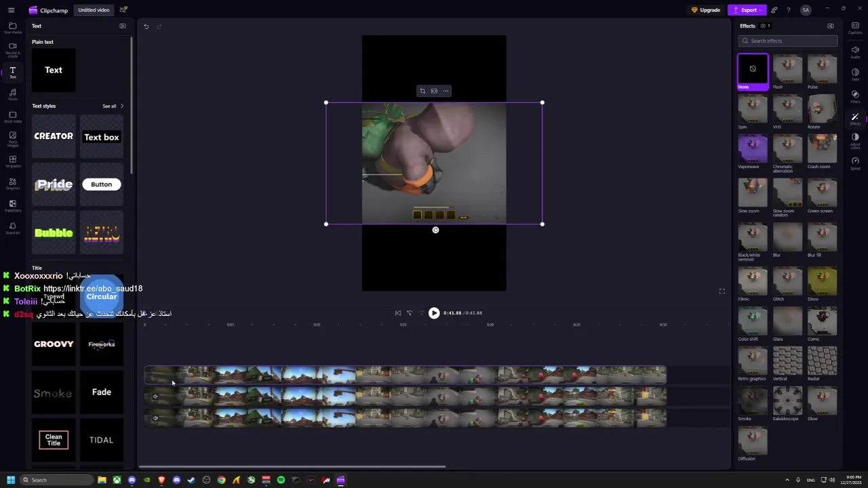Apply the Disco effect
Image resolution: width=868 pixels, height=488 pixels.
pyautogui.click(x=822, y=285)
